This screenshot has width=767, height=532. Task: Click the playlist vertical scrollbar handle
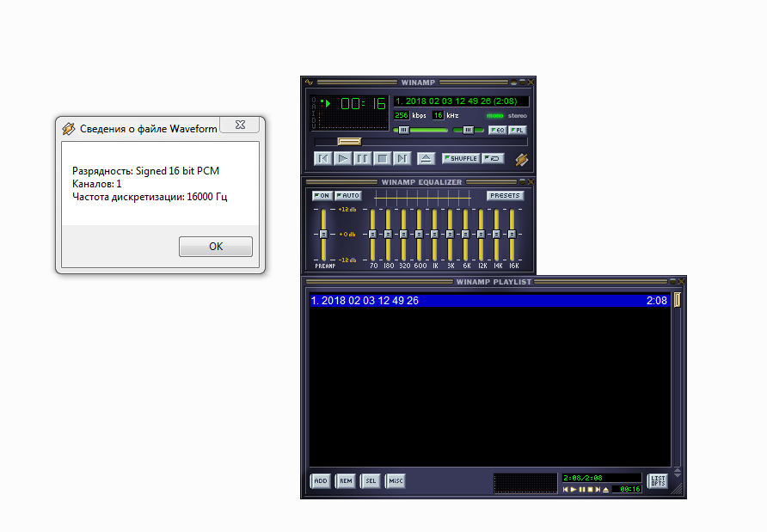678,300
